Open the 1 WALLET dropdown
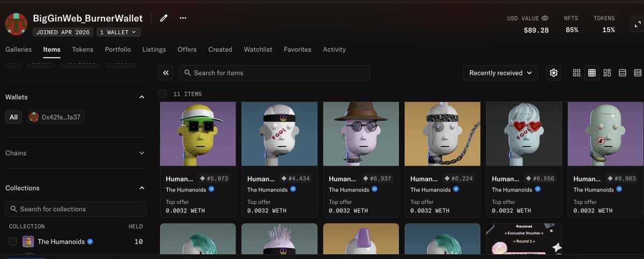 [x=119, y=32]
